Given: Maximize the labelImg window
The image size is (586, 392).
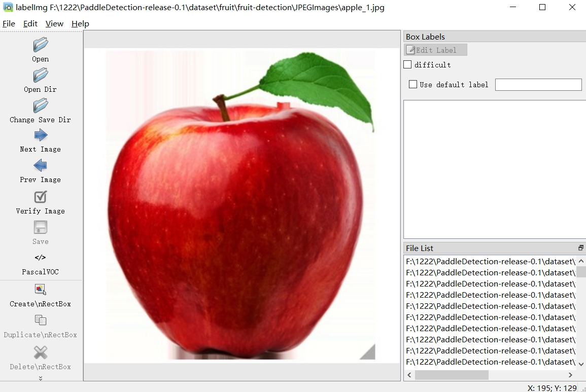Looking at the screenshot, I should tap(542, 7).
